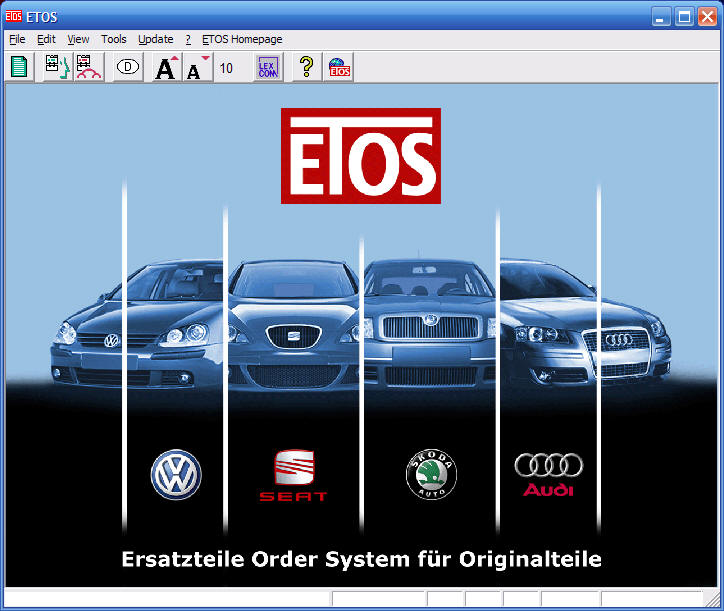Increase font size with large A icon
This screenshot has width=724, height=611.
click(x=167, y=67)
